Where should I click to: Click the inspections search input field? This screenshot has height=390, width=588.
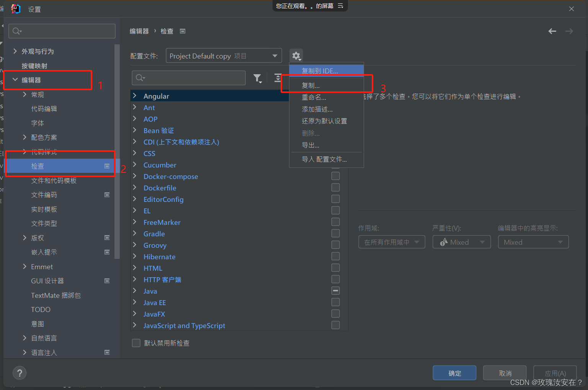click(x=189, y=78)
